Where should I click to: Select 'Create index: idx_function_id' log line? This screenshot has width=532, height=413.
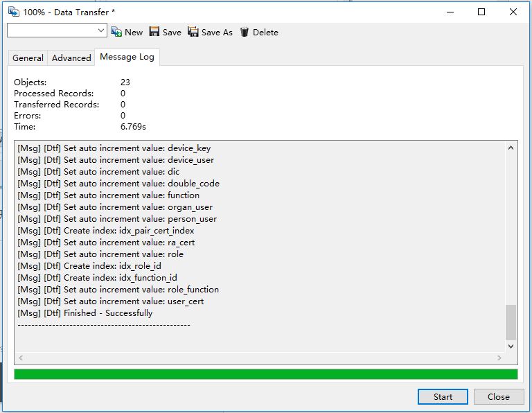[x=98, y=278]
